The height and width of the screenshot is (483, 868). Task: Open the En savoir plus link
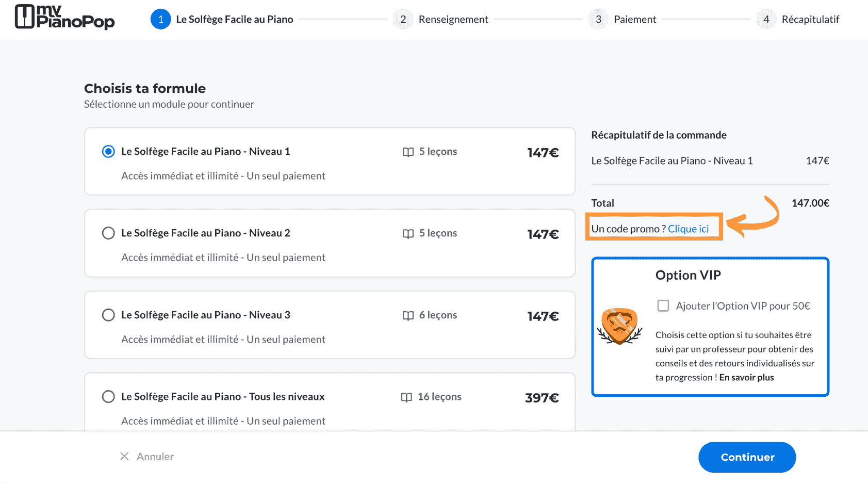coord(746,377)
